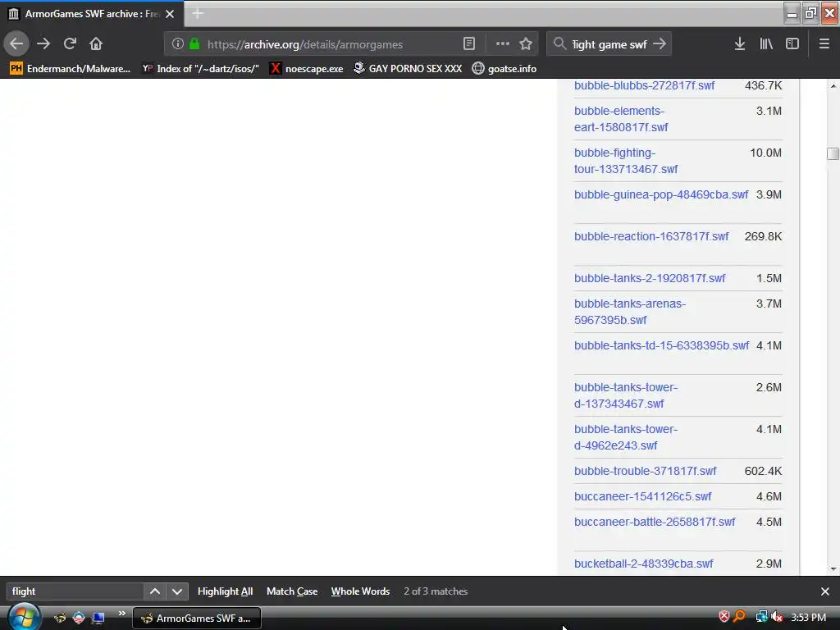Open bubble-guinea-pop-48469cba.swf link
Screen dimensions: 840x630
pyautogui.click(x=661, y=194)
